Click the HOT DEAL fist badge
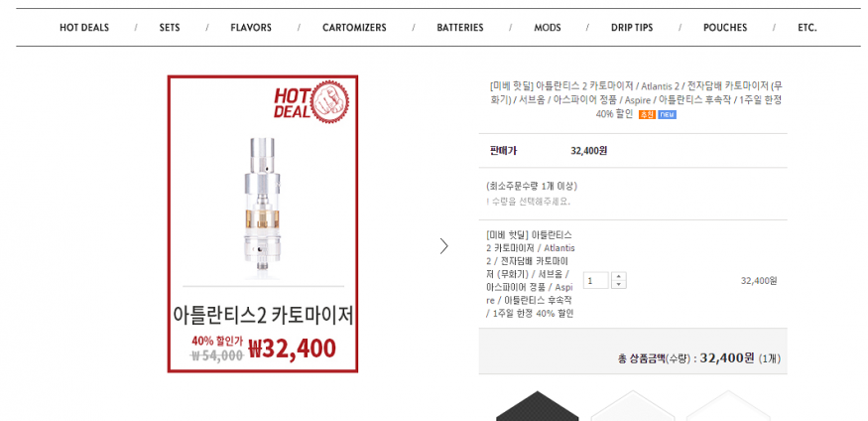Screen dimensions: 868x421 coord(311,102)
